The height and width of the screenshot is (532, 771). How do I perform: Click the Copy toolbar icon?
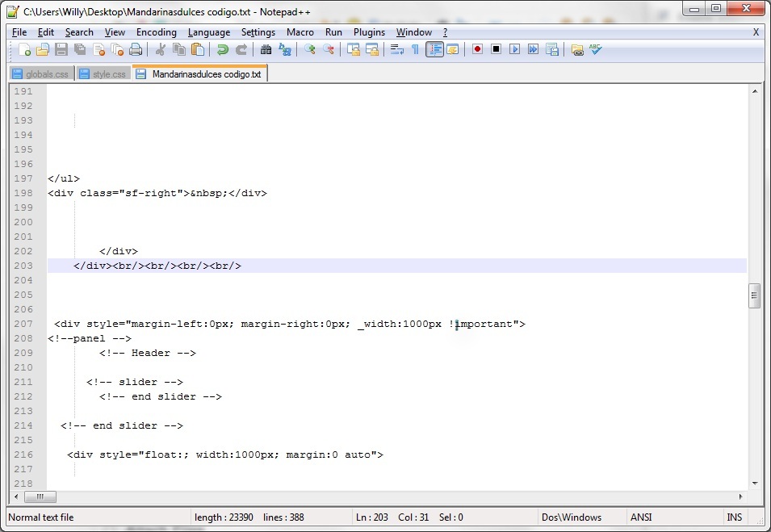click(179, 49)
